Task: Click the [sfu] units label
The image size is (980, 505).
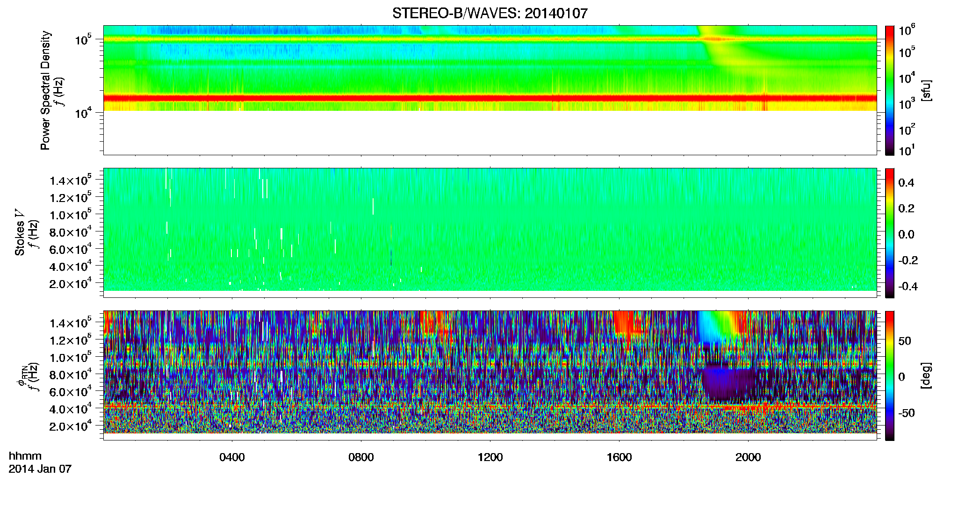Action: tap(926, 90)
